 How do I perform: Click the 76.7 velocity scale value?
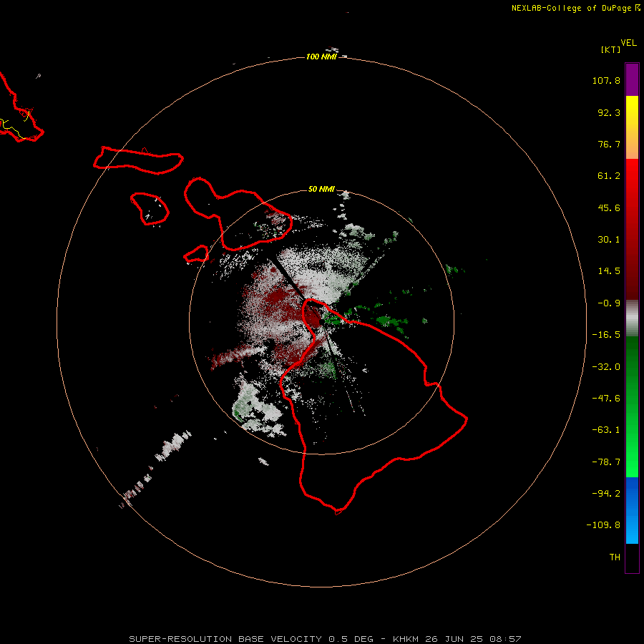pos(609,144)
